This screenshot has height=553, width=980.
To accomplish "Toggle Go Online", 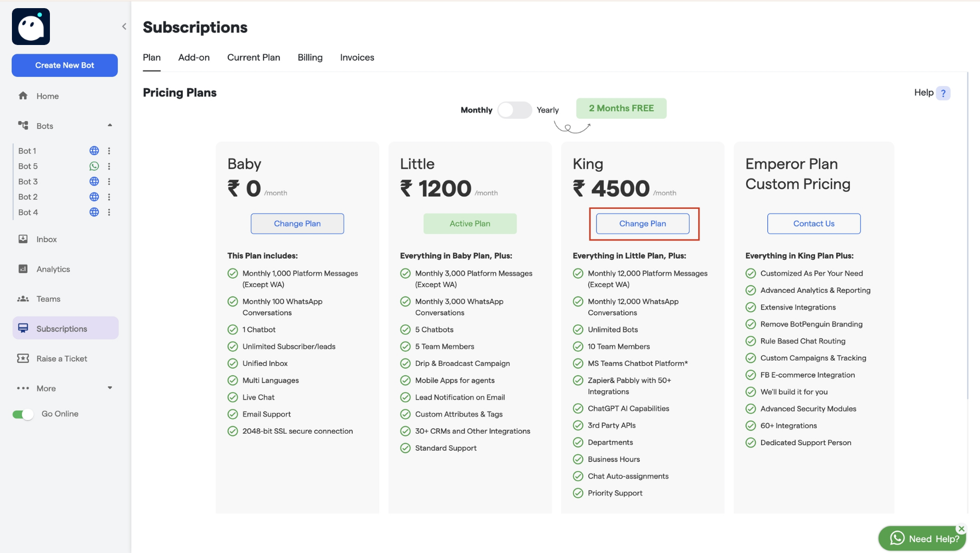I will coord(22,413).
